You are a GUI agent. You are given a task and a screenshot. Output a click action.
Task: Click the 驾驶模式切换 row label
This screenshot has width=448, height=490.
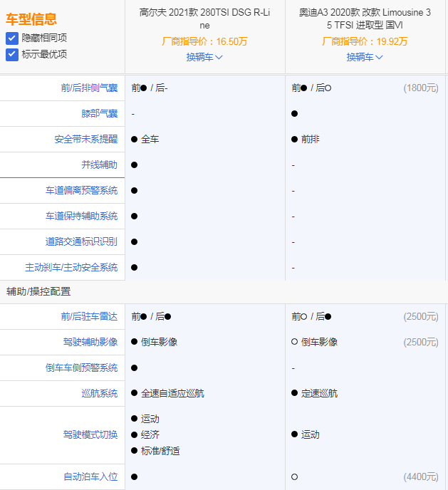(x=91, y=434)
